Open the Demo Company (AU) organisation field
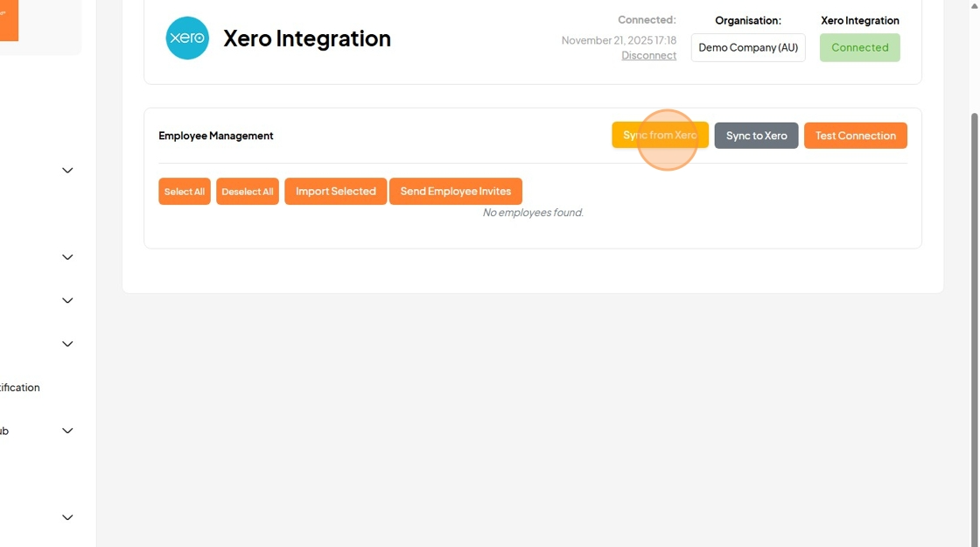Screen dimensions: 980x547 click(x=748, y=47)
